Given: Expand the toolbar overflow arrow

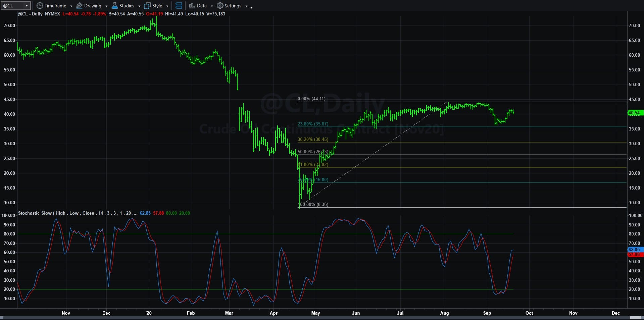Looking at the screenshot, I should (251, 7).
